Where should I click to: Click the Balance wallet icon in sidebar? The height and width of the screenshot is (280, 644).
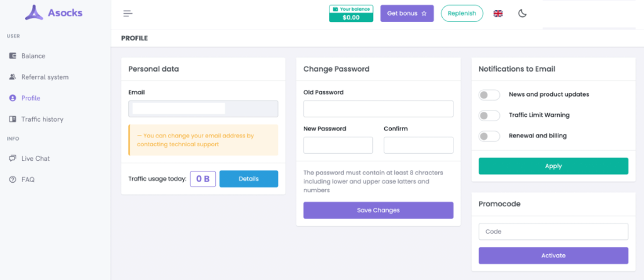point(13,56)
